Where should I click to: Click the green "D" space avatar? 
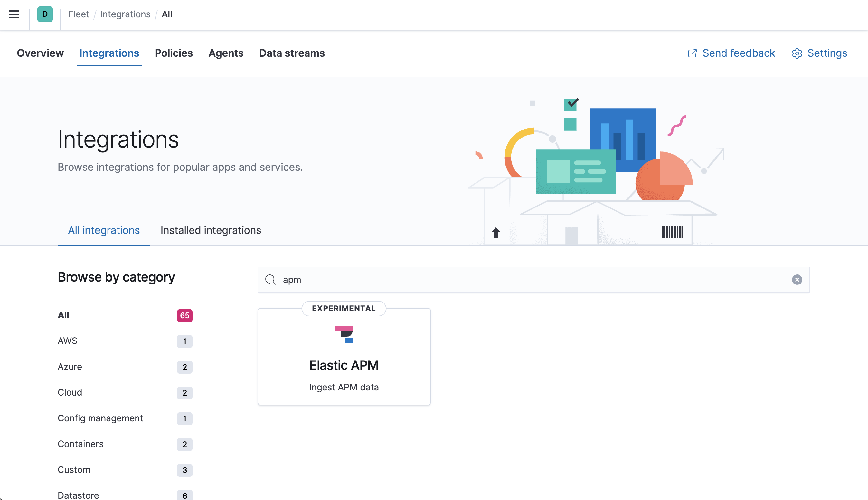(x=45, y=14)
